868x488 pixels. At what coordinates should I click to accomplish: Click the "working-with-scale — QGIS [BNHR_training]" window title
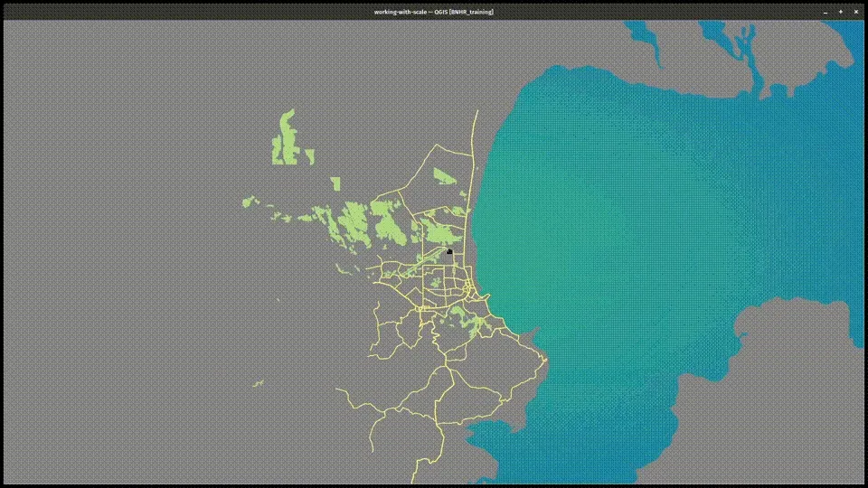click(x=433, y=12)
